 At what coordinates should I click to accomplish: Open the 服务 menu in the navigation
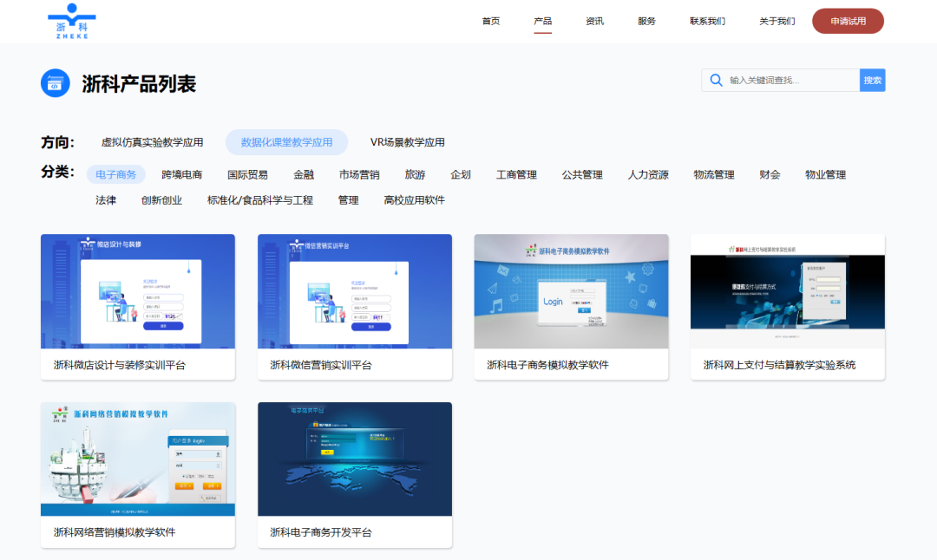(645, 21)
